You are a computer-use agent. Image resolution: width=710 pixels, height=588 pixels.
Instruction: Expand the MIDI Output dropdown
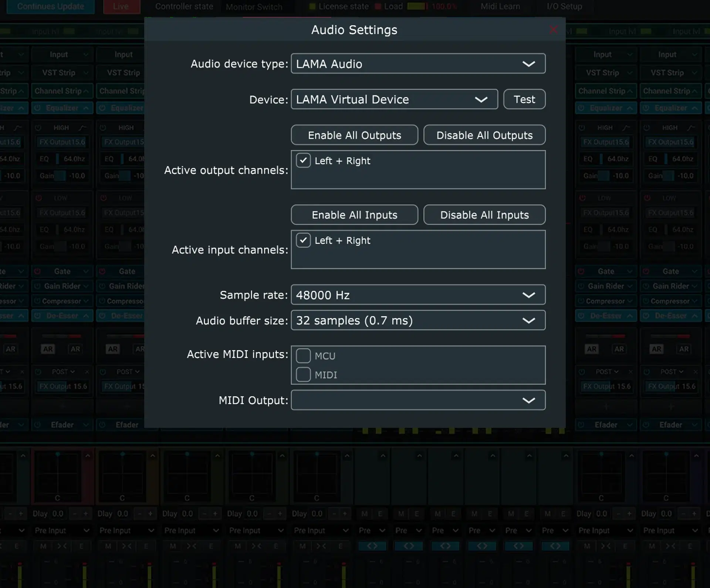pos(529,400)
